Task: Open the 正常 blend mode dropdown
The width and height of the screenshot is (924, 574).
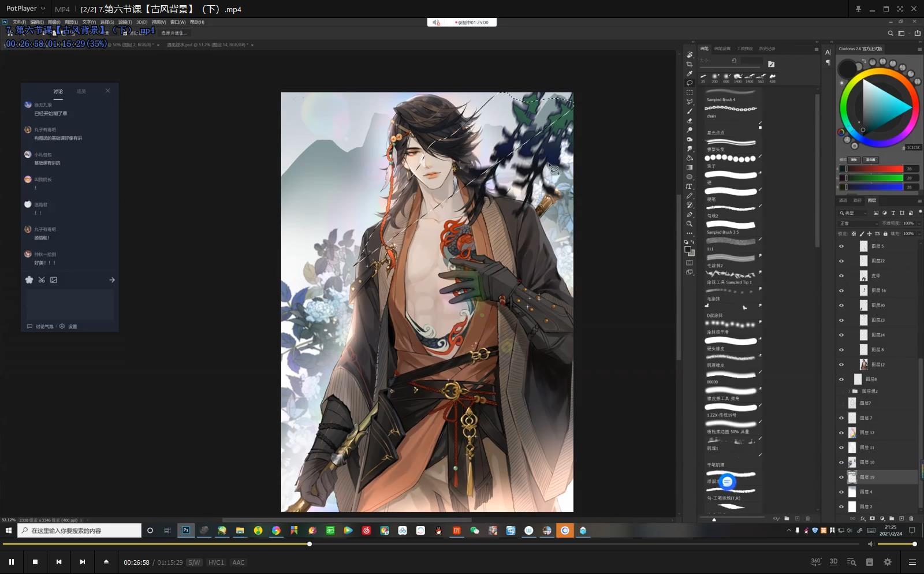Action: coord(859,223)
